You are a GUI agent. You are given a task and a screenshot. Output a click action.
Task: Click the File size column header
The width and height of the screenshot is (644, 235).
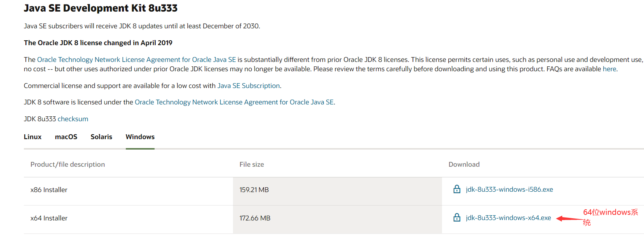point(252,164)
